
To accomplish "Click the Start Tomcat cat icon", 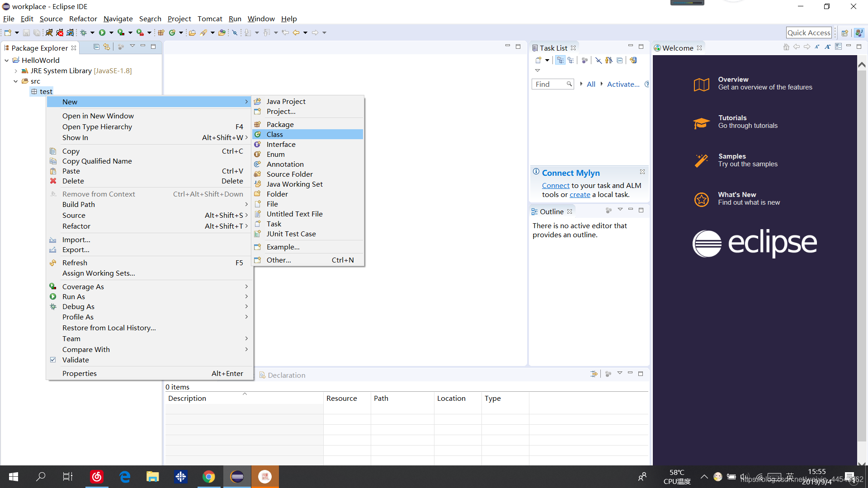I will click(x=49, y=33).
